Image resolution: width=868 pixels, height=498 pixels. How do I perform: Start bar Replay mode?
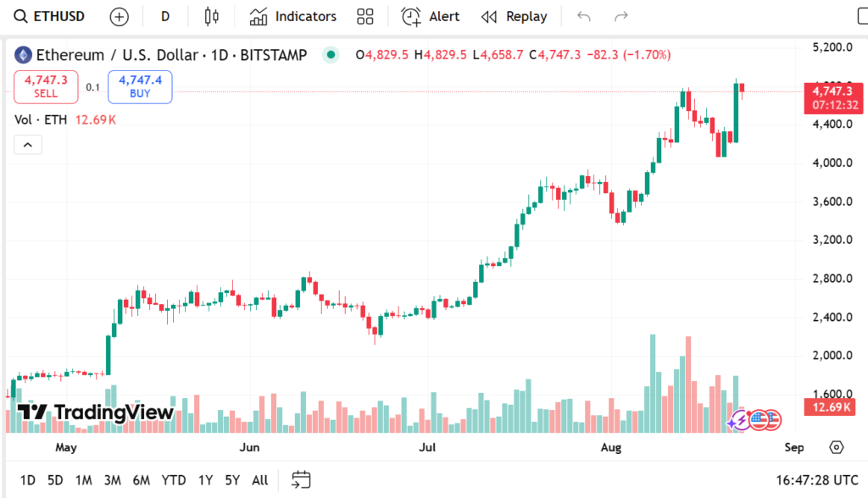(514, 16)
